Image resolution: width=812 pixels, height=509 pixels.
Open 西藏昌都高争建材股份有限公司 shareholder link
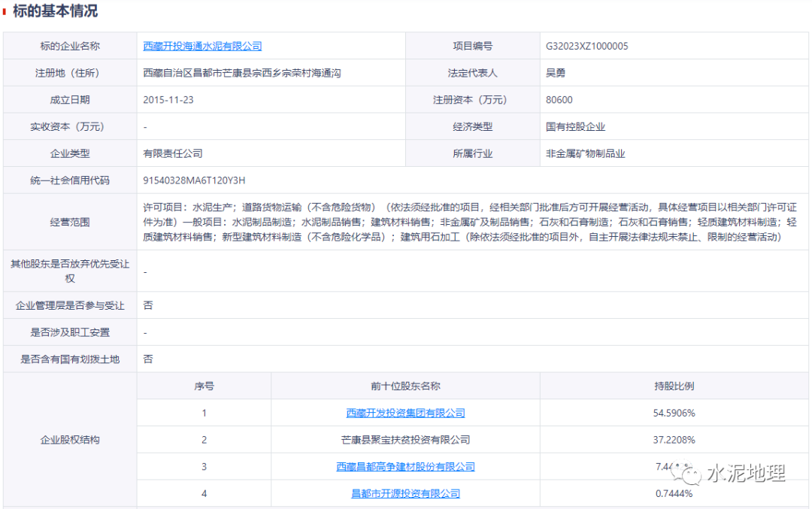pyautogui.click(x=405, y=467)
